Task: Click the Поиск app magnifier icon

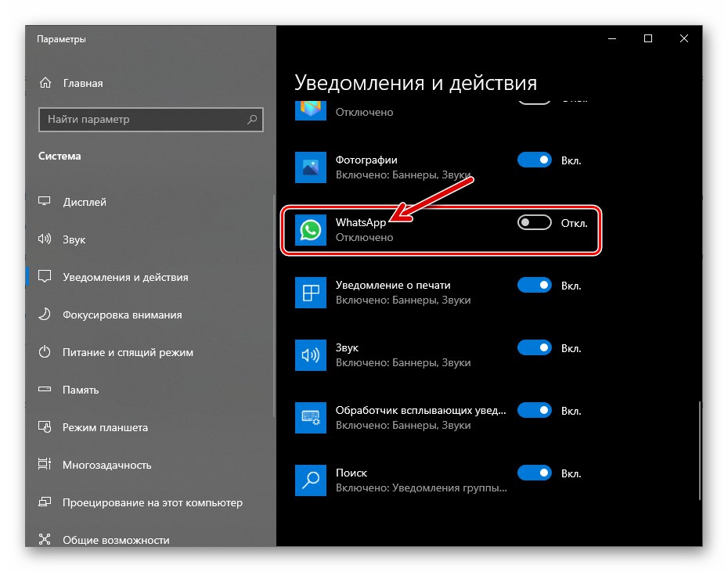Action: (311, 480)
